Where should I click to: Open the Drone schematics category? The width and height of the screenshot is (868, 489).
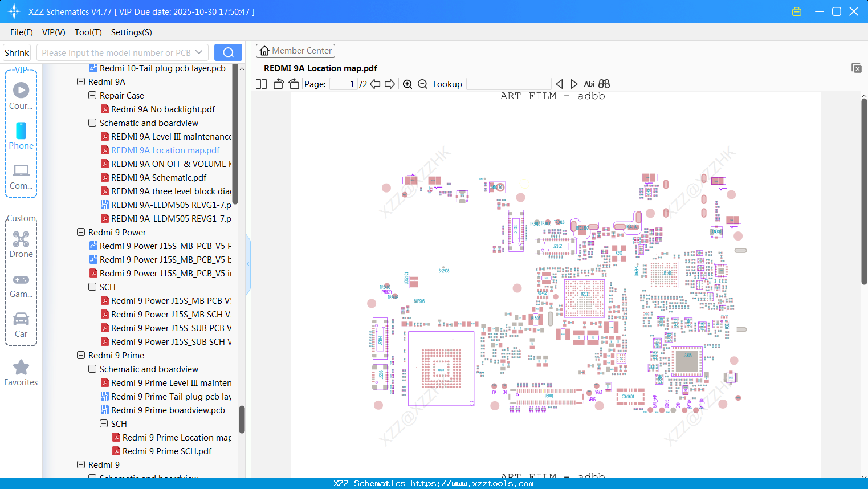[x=21, y=244]
